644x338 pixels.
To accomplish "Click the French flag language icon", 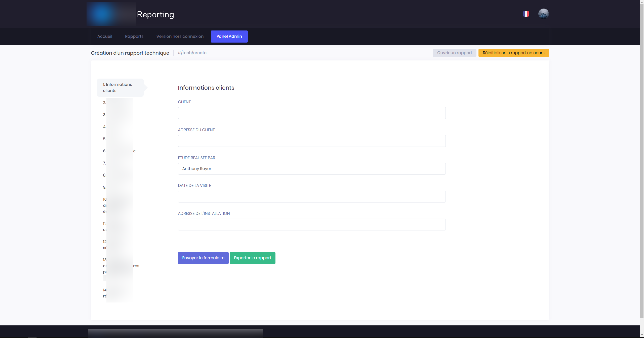I will (x=526, y=14).
